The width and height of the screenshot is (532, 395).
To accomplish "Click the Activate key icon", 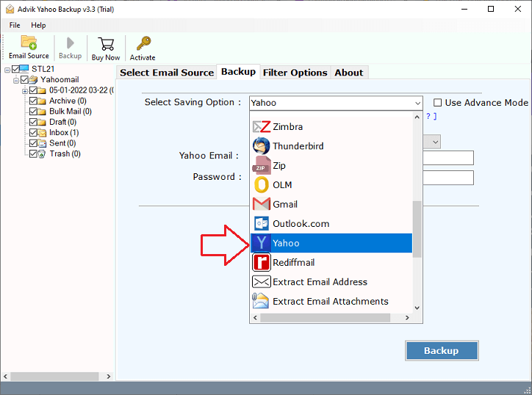I will 143,43.
